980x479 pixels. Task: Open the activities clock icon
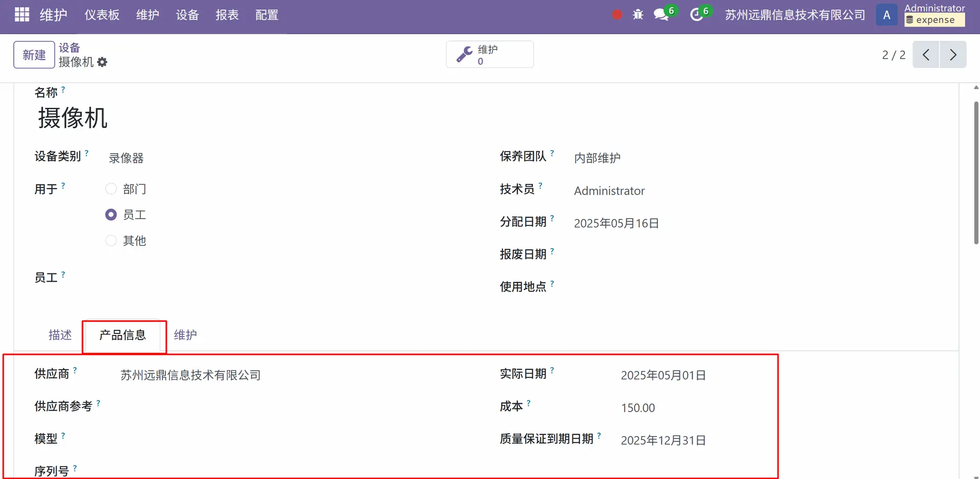coord(696,15)
